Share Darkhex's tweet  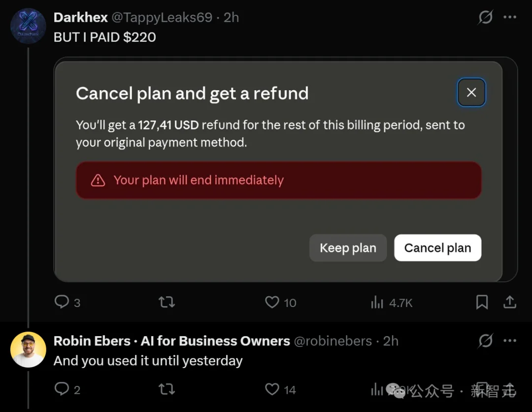(510, 302)
